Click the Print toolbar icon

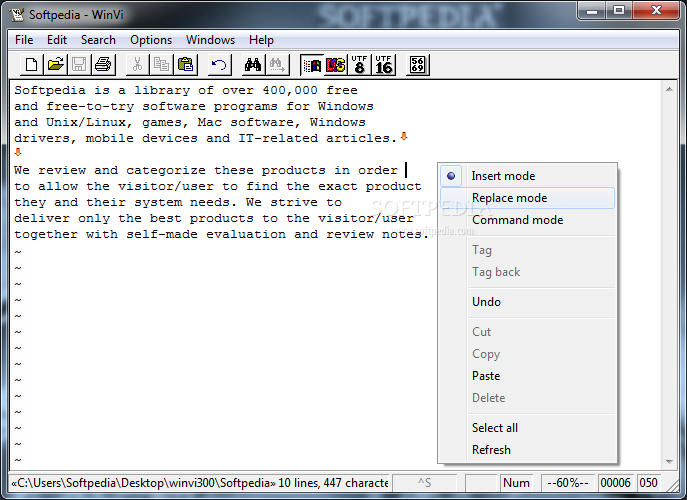click(x=103, y=65)
